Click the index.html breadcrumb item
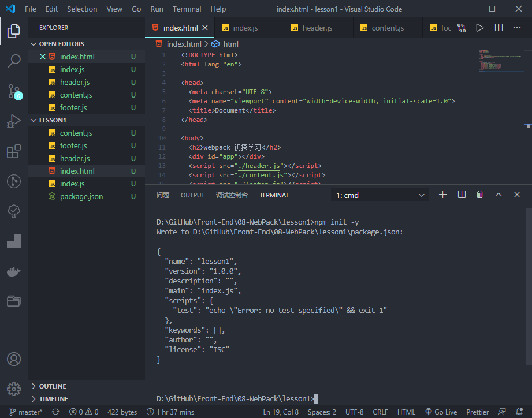This screenshot has width=532, height=418. pyautogui.click(x=178, y=44)
